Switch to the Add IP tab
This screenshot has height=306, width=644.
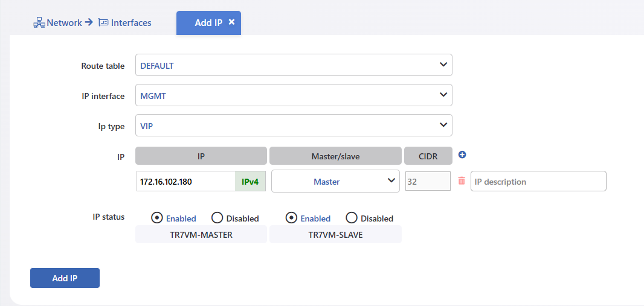[x=208, y=23]
